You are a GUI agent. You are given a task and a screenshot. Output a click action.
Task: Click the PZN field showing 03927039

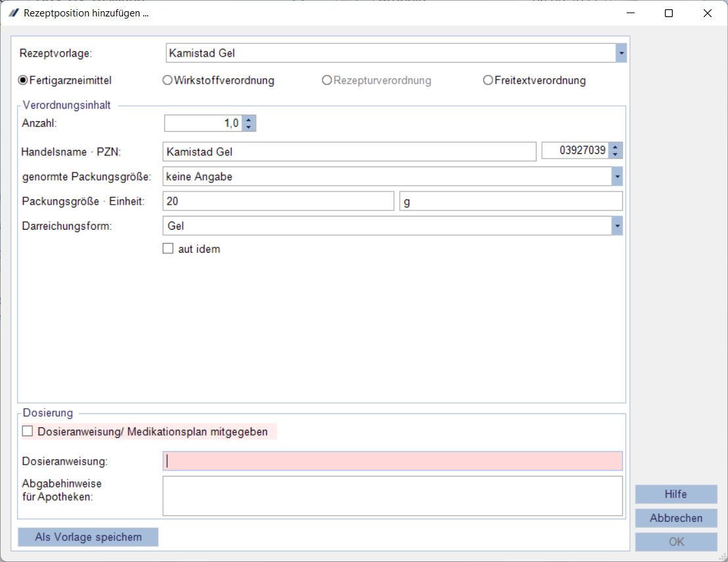click(x=575, y=151)
